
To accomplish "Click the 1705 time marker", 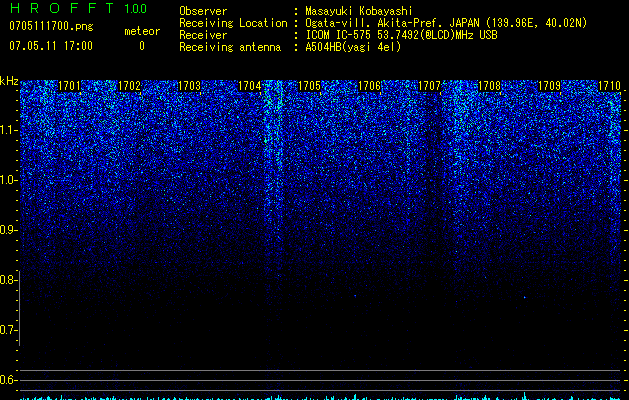I will tap(309, 86).
